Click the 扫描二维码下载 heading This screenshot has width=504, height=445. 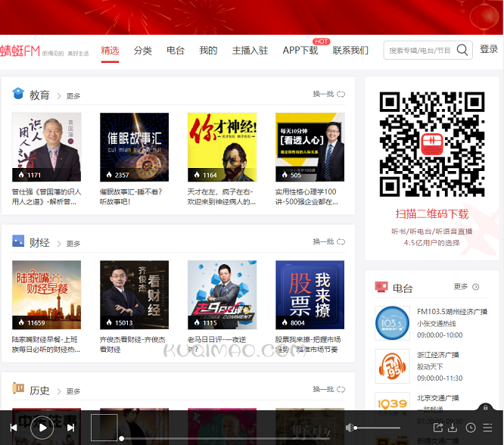click(431, 214)
